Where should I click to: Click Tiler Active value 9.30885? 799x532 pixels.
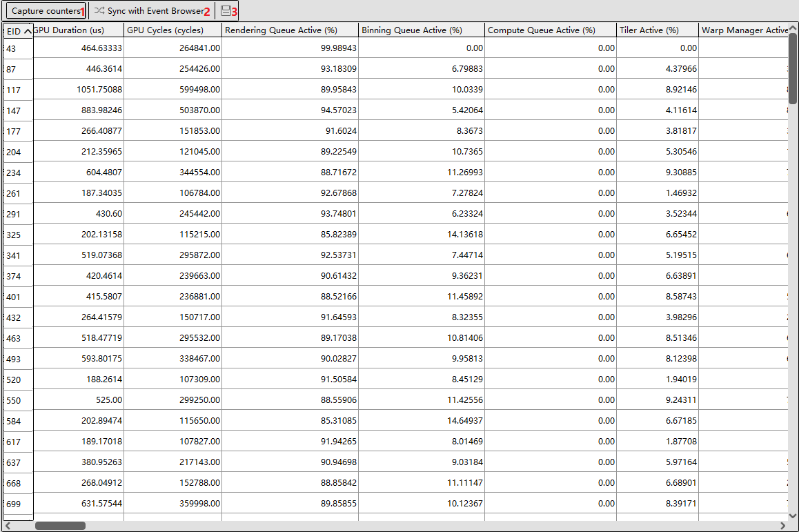click(681, 173)
